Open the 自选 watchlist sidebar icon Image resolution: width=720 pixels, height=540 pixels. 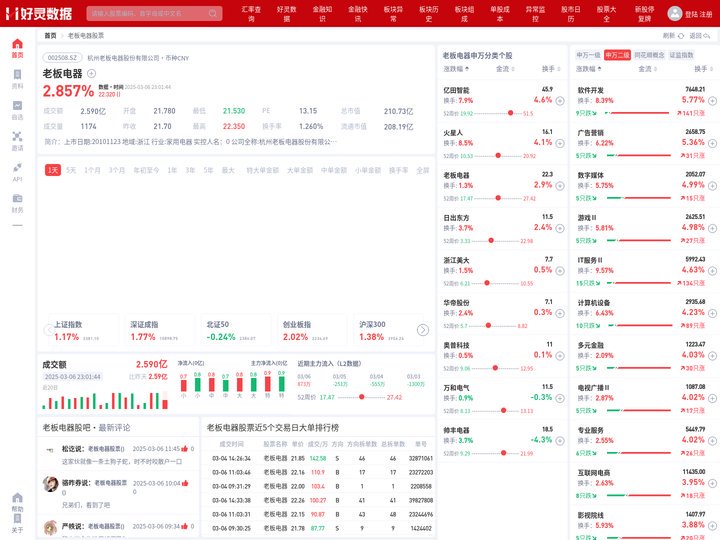(17, 105)
